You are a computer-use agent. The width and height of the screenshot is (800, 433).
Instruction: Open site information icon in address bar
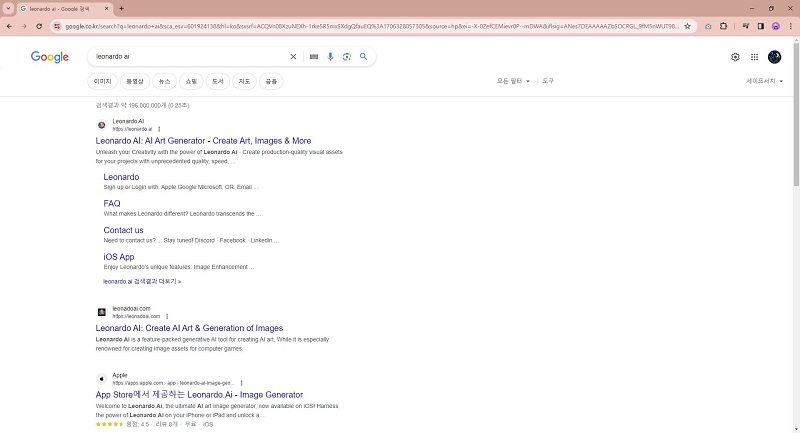tap(57, 26)
